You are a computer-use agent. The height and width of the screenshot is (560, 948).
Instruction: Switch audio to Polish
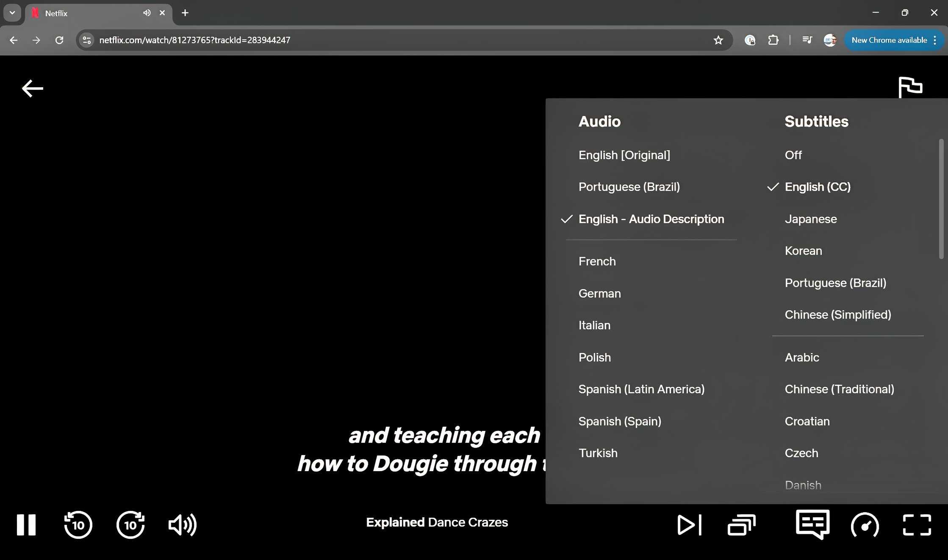click(x=595, y=358)
